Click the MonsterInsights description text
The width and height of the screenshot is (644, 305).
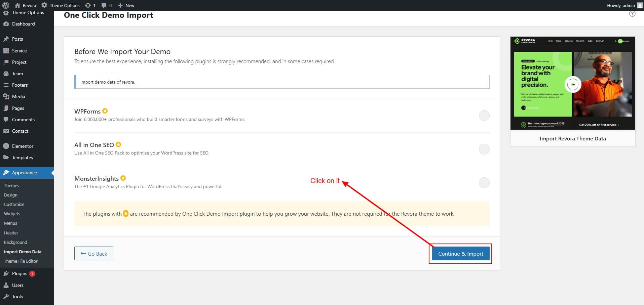148,186
